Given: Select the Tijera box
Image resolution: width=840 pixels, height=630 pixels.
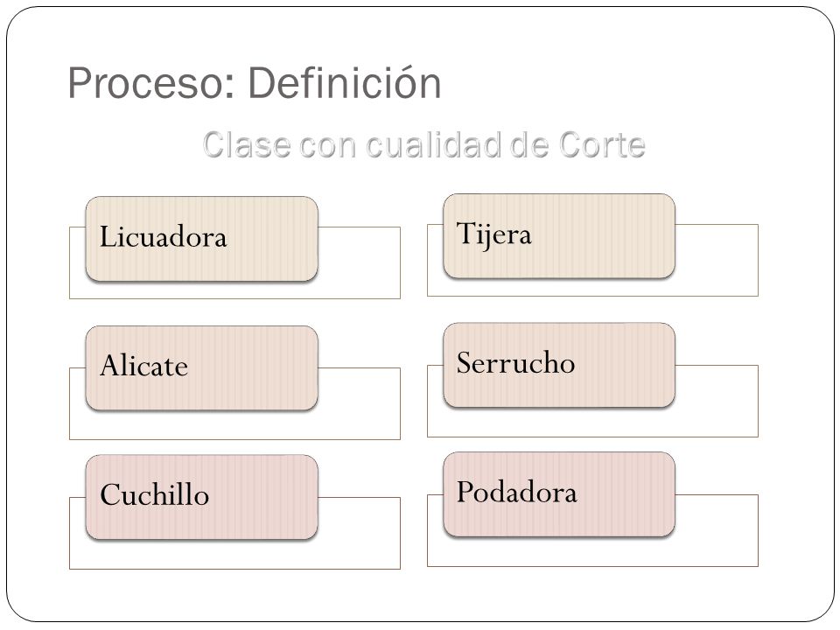Looking at the screenshot, I should coord(559,235).
